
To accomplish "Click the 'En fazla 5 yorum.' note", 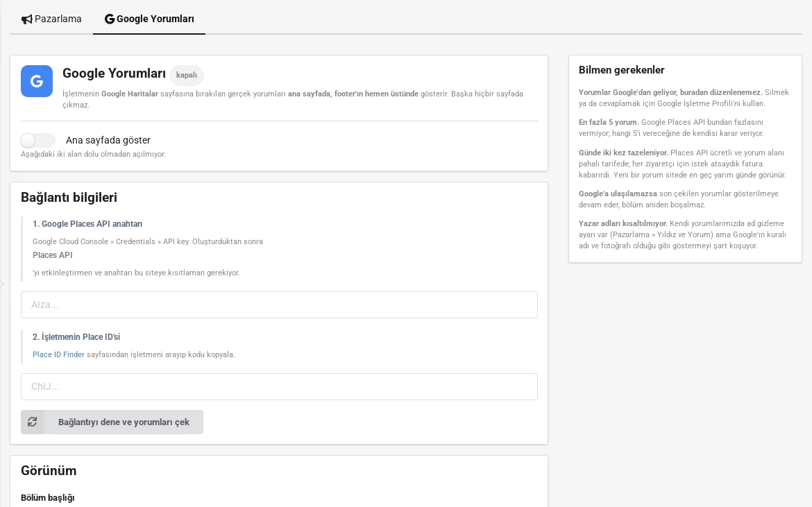I will tap(609, 123).
